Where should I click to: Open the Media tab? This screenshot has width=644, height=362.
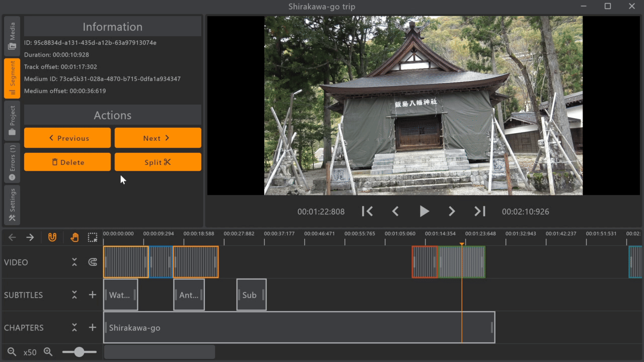(12, 36)
